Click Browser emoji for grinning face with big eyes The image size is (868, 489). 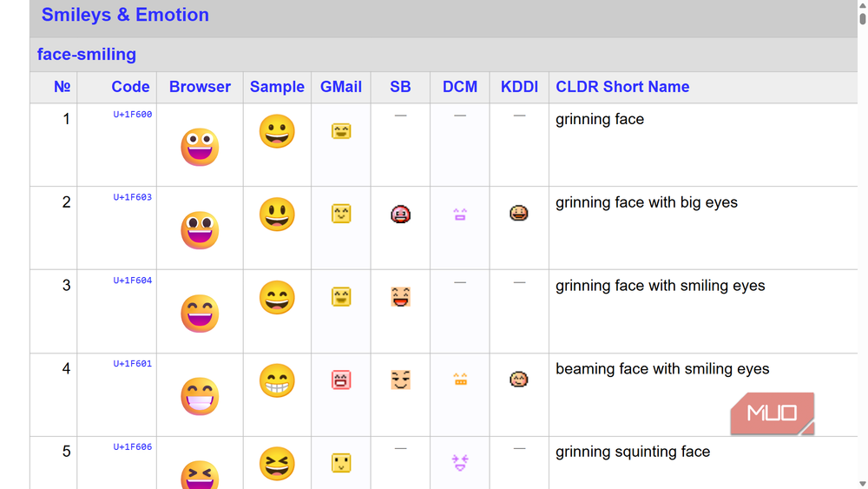pos(200,230)
